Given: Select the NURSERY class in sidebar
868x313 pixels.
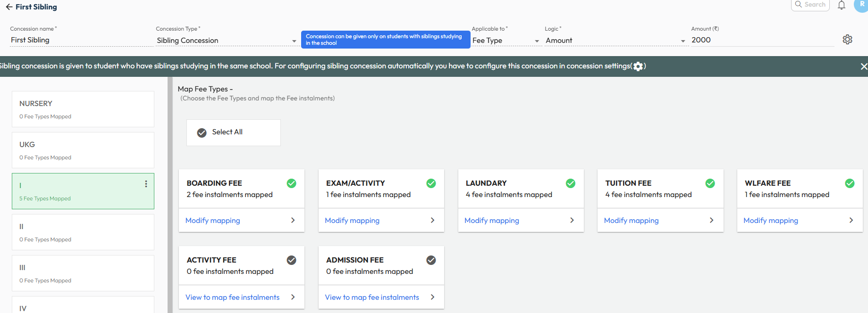Looking at the screenshot, I should [83, 109].
